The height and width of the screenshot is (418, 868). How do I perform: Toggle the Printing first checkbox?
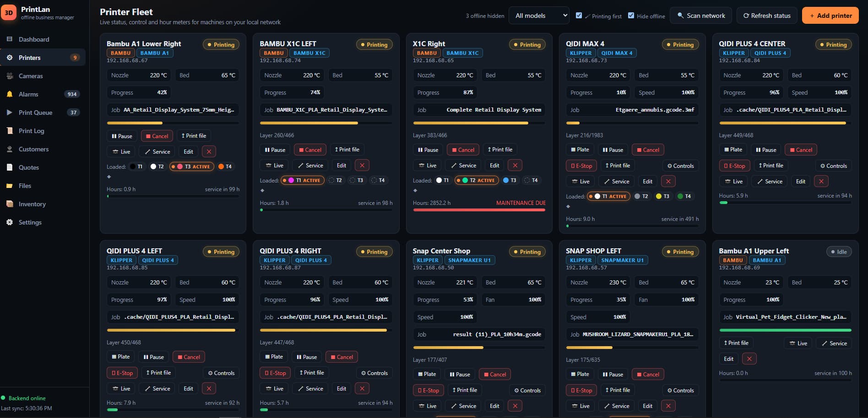[x=579, y=16]
